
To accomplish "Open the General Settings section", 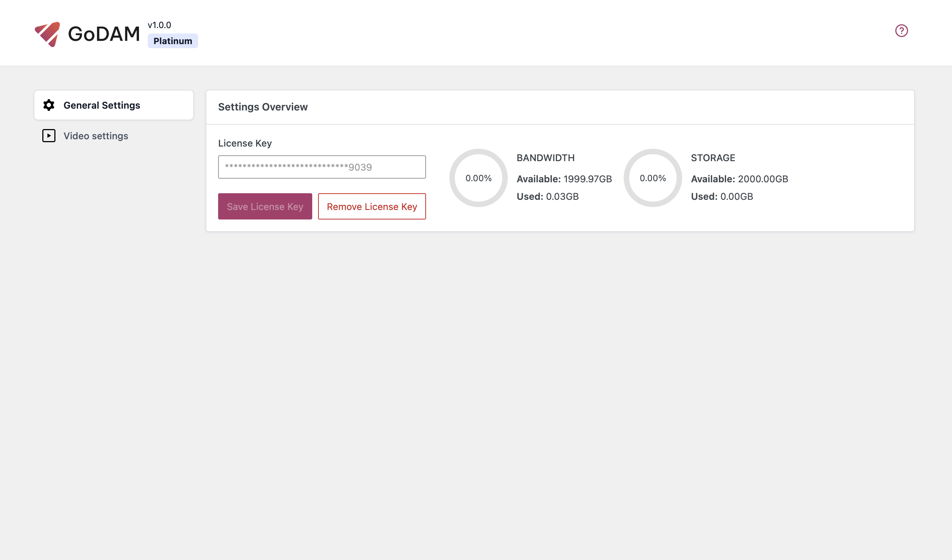I will tap(102, 105).
